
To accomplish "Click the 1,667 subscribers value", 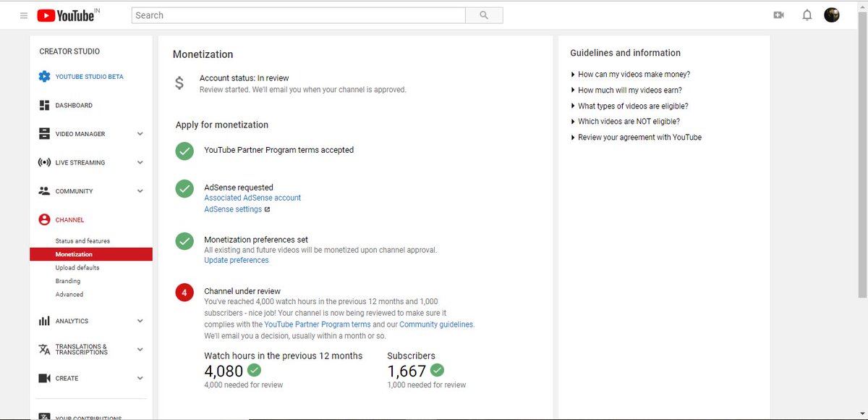I will click(407, 371).
